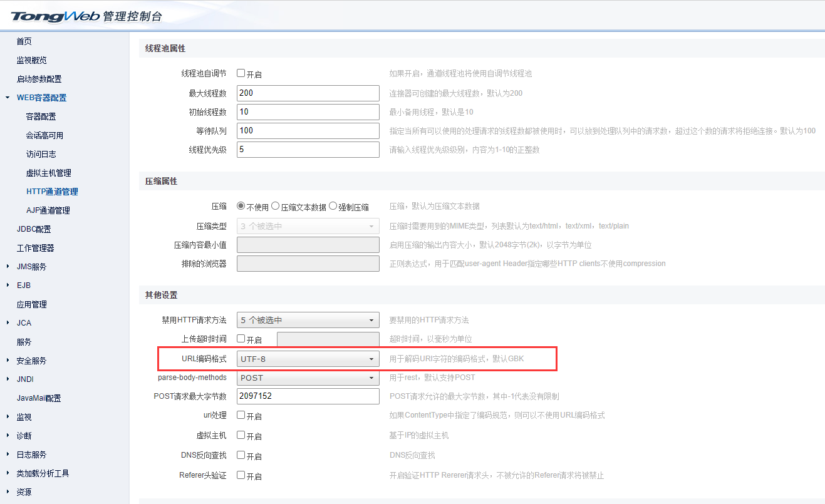Screen dimensions: 825x504
Task: Open the 禁用HTTP请求方法 dropdown
Action: [x=307, y=319]
